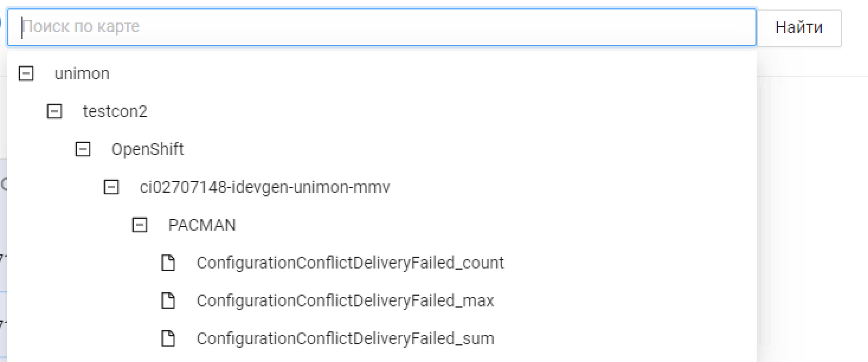Collapse the OpenShift tree node
The width and height of the screenshot is (868, 362).
coord(83,149)
